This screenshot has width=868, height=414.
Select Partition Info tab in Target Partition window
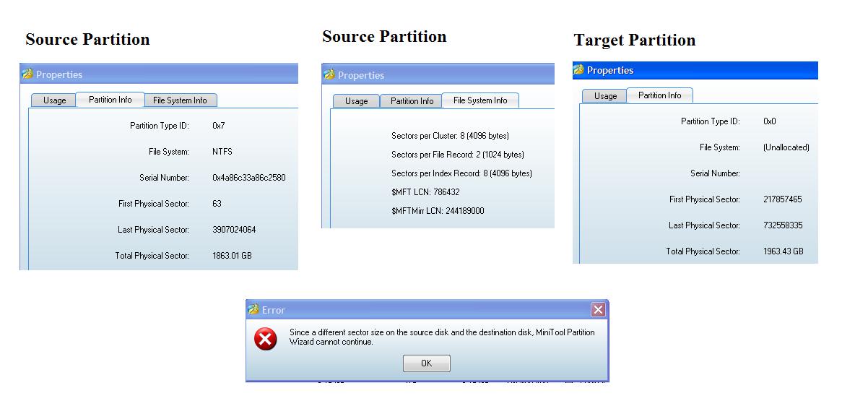point(660,95)
